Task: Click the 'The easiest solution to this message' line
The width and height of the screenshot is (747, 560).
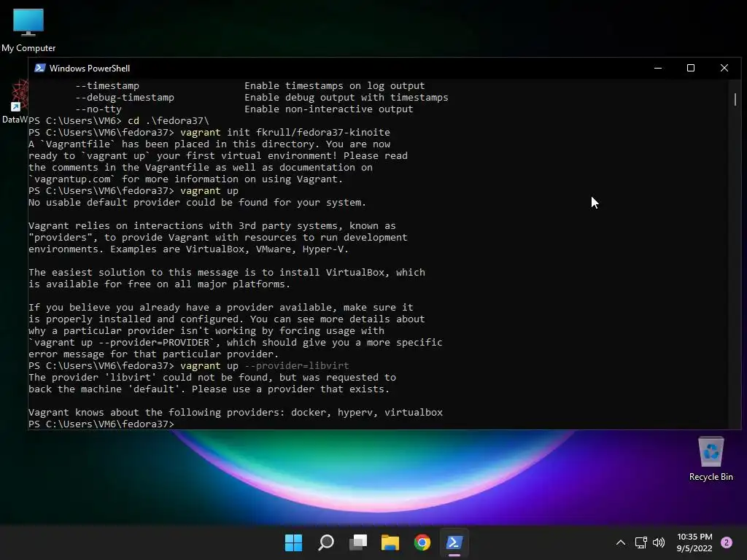Action: pos(227,273)
